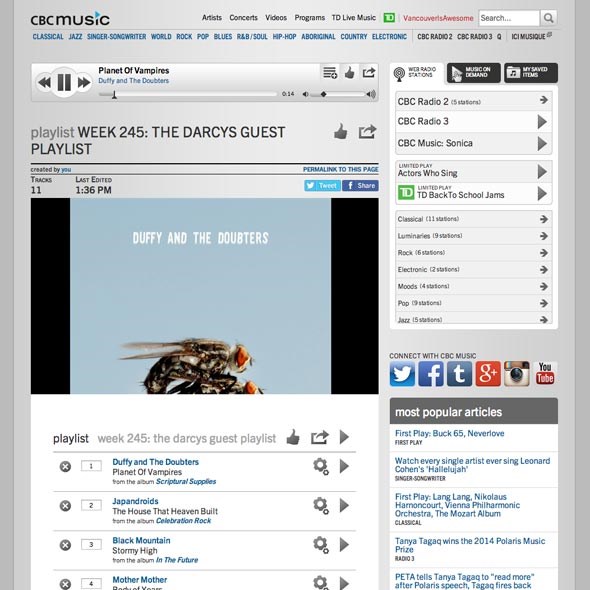Remove Black Mountain track from playlist
The image size is (590, 590).
65,545
